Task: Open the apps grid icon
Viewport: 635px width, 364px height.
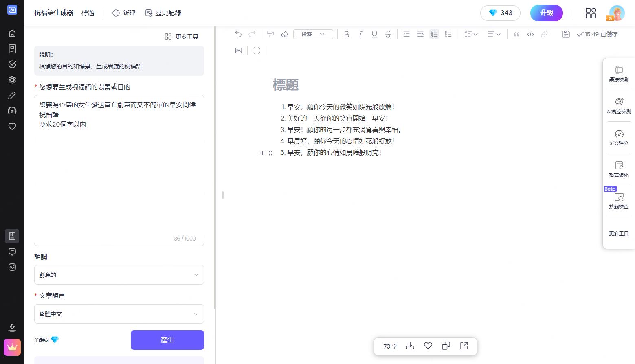Action: (x=591, y=13)
